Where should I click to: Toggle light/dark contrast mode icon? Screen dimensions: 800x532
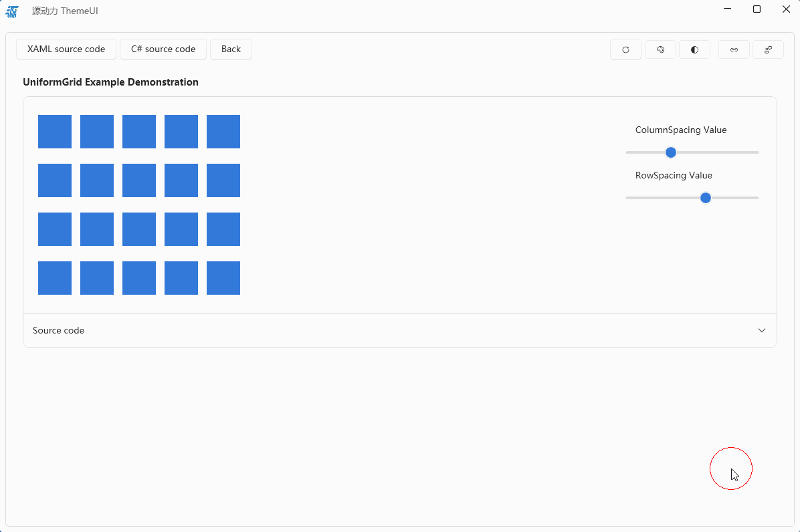[694, 49]
